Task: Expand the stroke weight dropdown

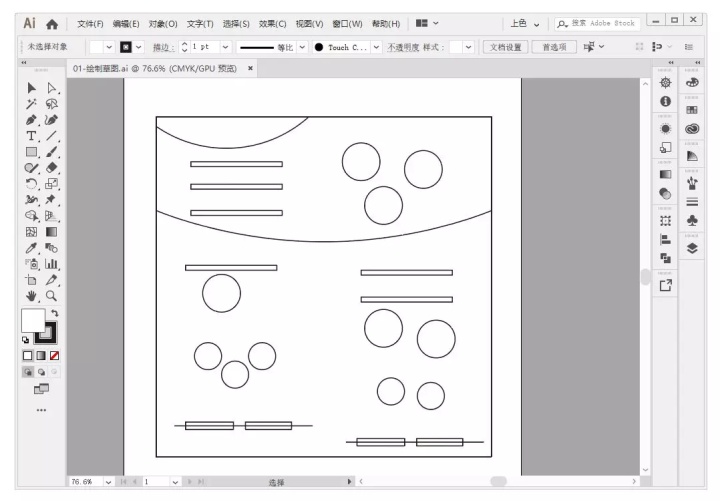Action: pyautogui.click(x=225, y=47)
